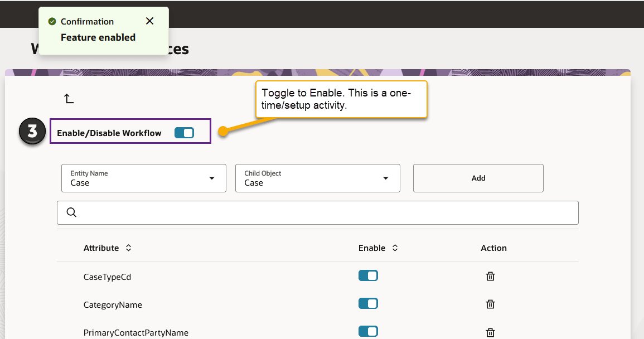Disable the CaseTypeCd attribute toggle
644x339 pixels.
click(x=368, y=275)
